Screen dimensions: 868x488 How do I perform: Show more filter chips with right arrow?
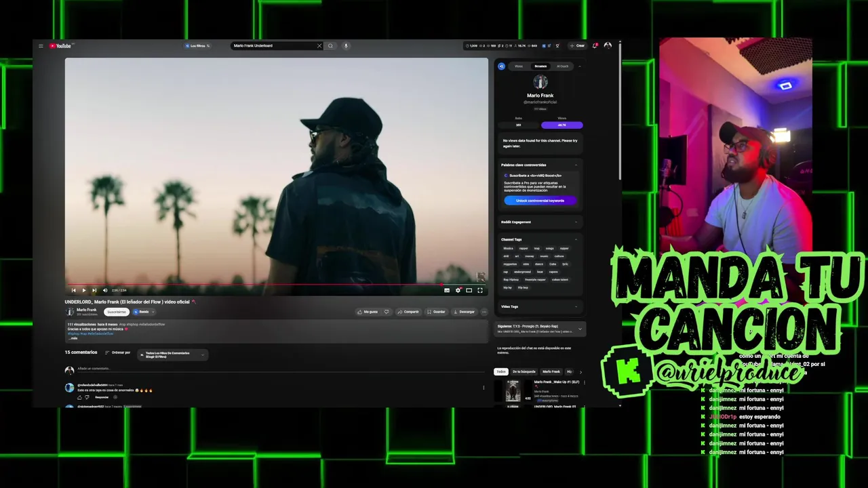click(580, 371)
